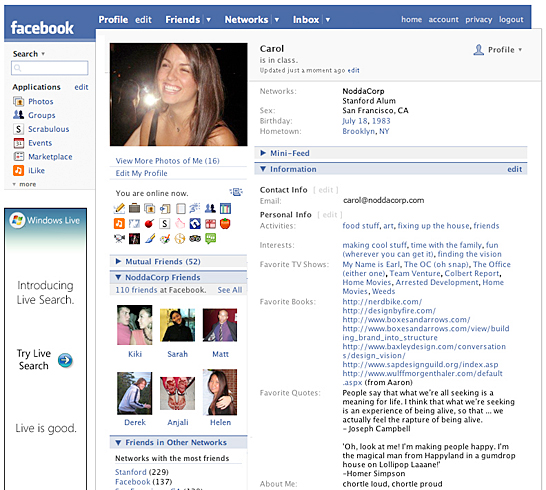
Task: Click the 'logout' link
Action: click(x=511, y=20)
